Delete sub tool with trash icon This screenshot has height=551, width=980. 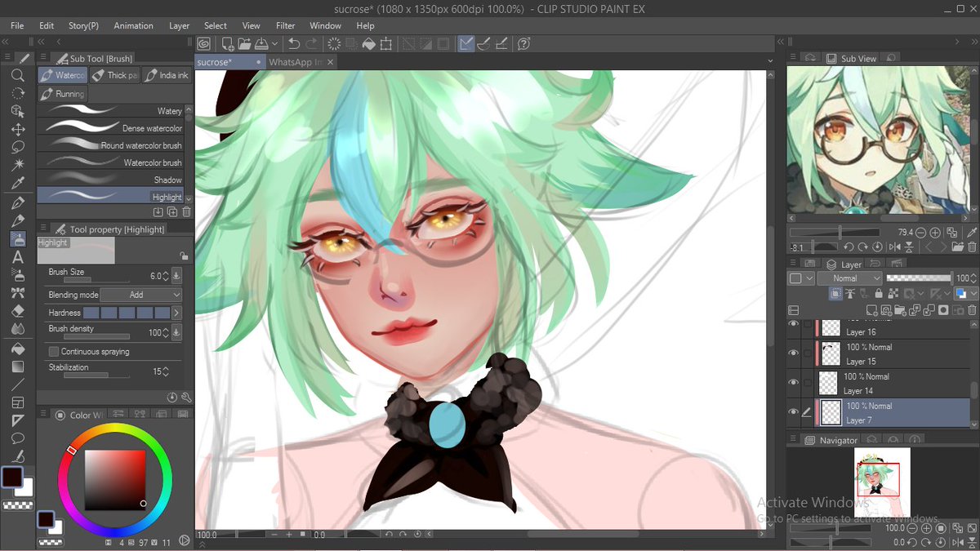click(x=186, y=212)
